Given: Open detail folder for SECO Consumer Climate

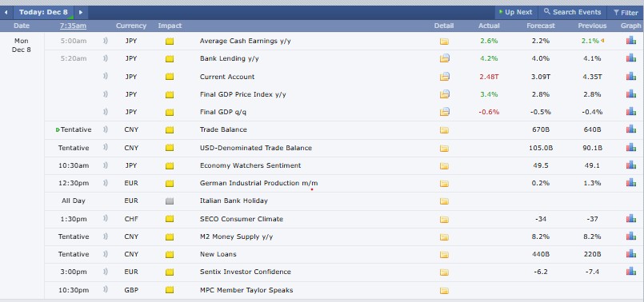Looking at the screenshot, I should pyautogui.click(x=444, y=219).
